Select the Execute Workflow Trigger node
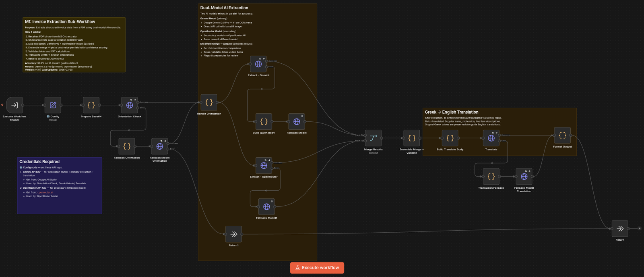Image resolution: width=644 pixels, height=277 pixels. point(14,105)
